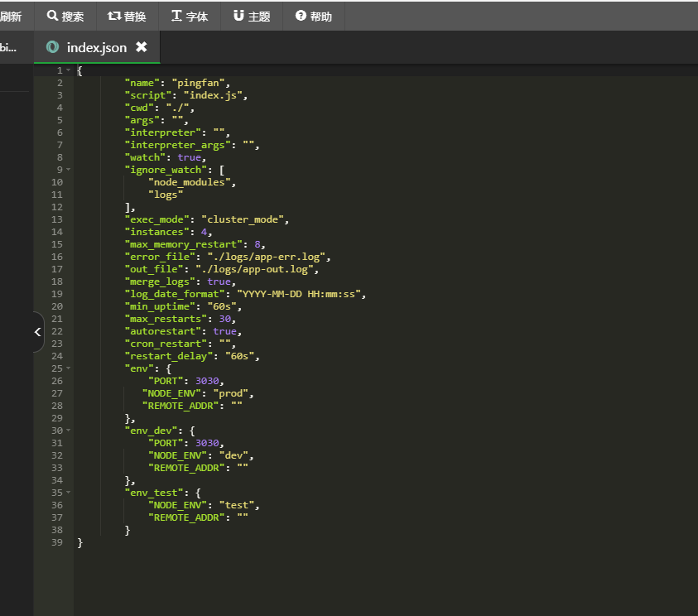Click the index.json file type icon
Image resolution: width=698 pixels, height=616 pixels.
(x=52, y=46)
